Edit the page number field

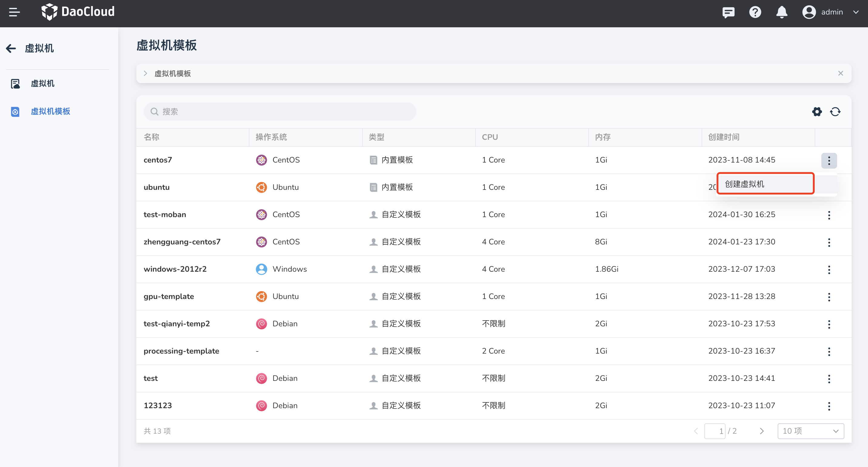point(714,431)
